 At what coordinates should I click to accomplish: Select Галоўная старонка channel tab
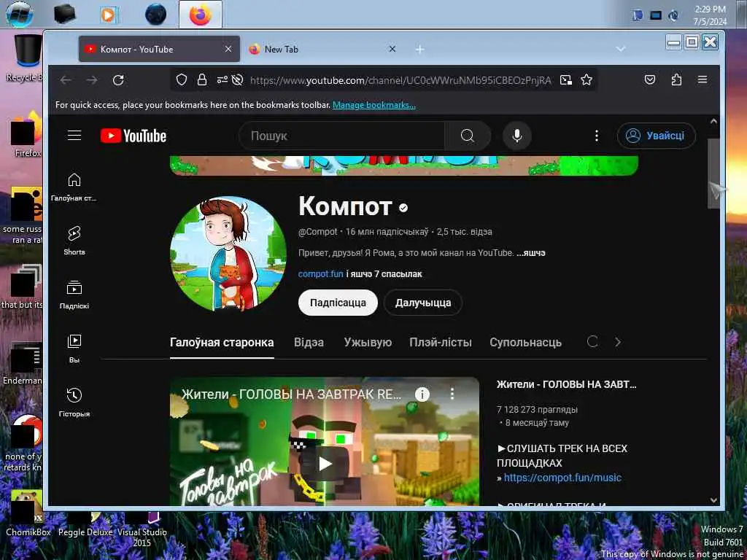[222, 343]
